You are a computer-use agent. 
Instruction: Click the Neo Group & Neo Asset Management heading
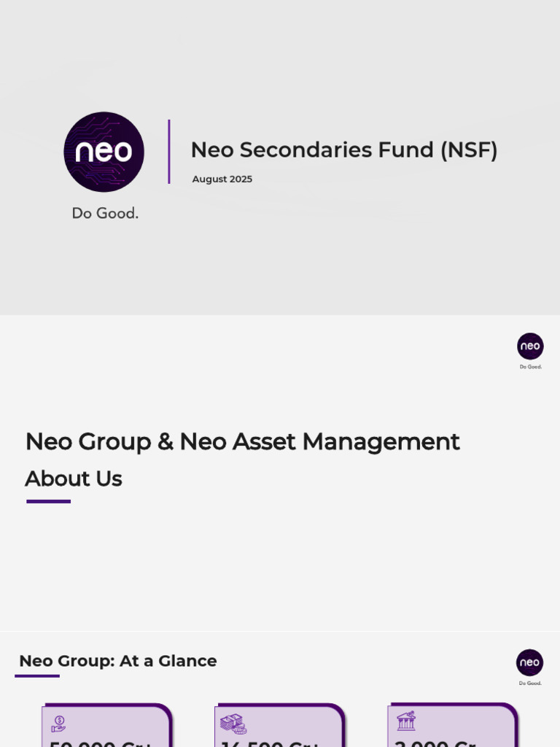click(242, 441)
